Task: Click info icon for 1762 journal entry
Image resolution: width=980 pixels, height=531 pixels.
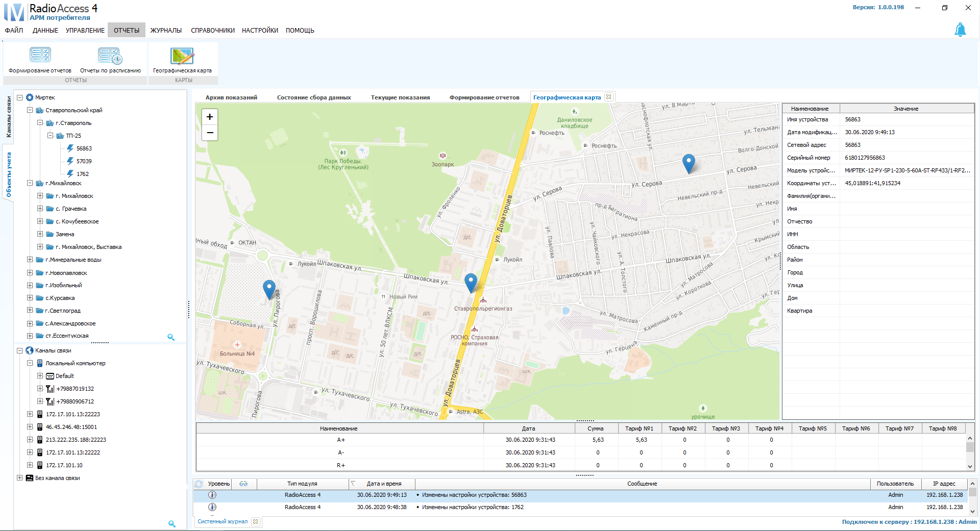Action: click(212, 507)
